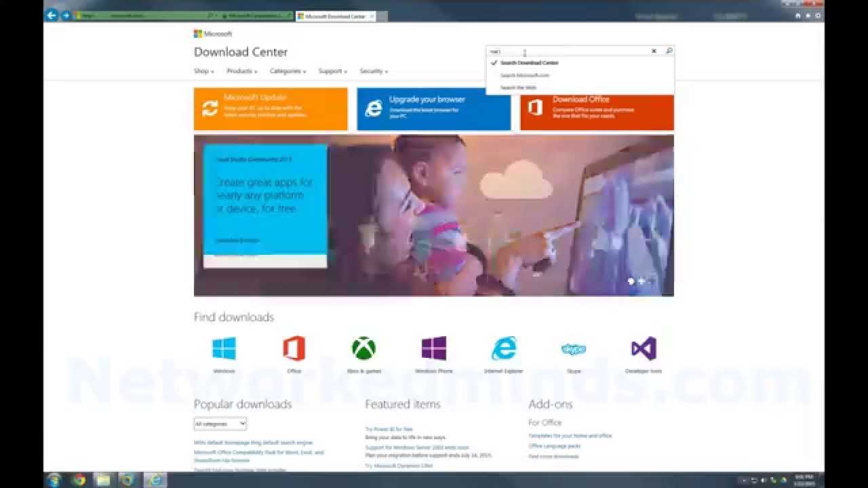
Task: Expand the Products menu
Action: tap(242, 71)
